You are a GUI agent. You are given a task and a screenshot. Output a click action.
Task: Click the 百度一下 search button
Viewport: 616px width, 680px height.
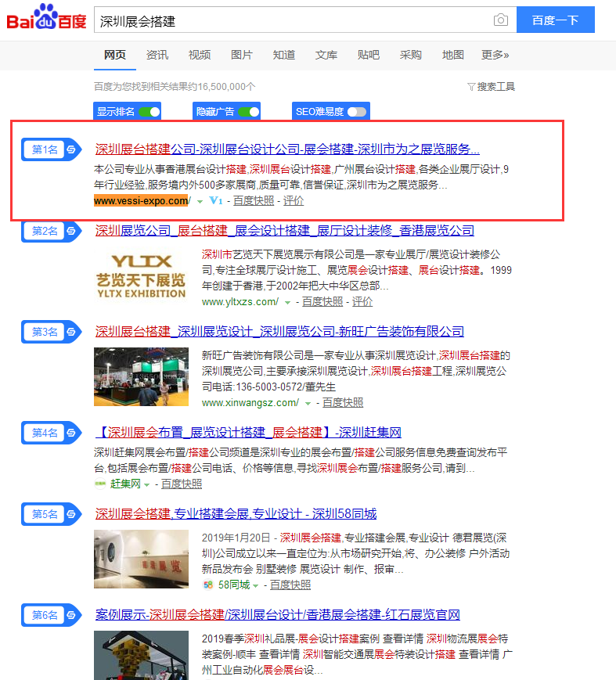click(x=555, y=20)
